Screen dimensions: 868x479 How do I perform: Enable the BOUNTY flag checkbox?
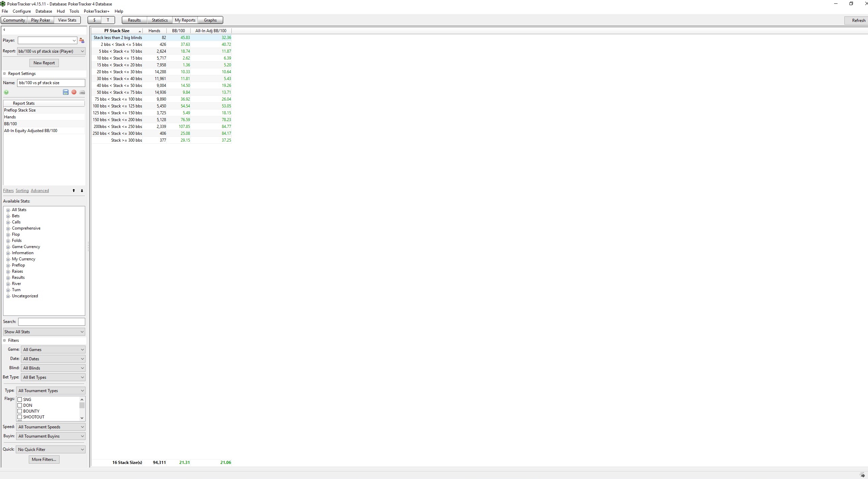point(20,411)
